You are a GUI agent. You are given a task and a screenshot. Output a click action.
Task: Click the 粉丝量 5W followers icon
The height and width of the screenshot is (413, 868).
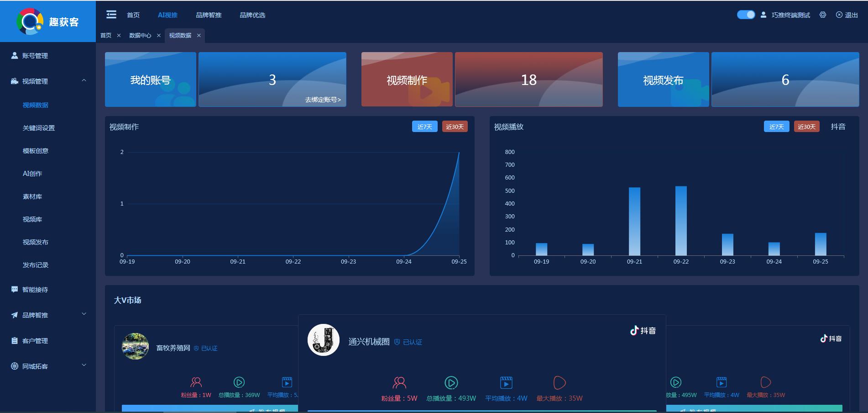coord(399,382)
